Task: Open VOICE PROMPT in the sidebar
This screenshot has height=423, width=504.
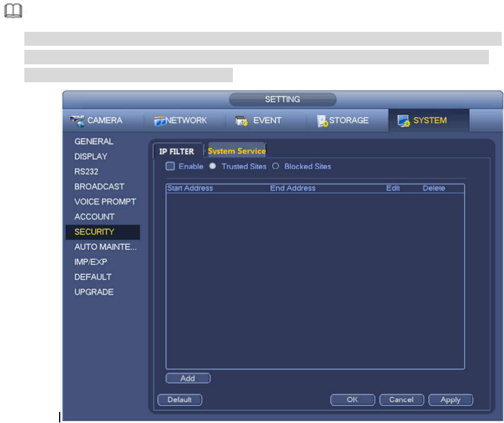Action: (105, 202)
